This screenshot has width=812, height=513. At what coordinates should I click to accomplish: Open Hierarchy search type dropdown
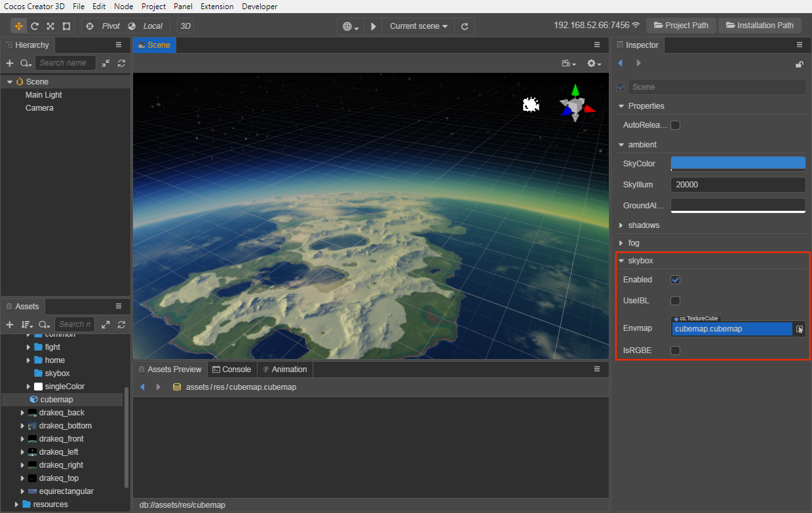26,63
